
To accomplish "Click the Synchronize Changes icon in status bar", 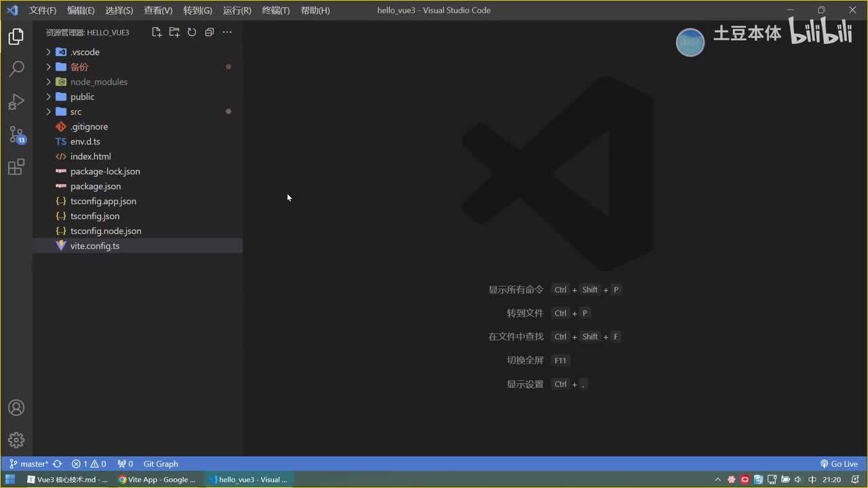I will [x=58, y=464].
